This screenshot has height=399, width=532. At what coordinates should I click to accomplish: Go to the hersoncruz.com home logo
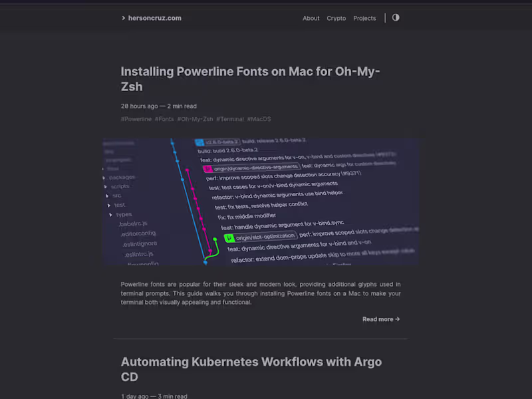click(x=155, y=18)
